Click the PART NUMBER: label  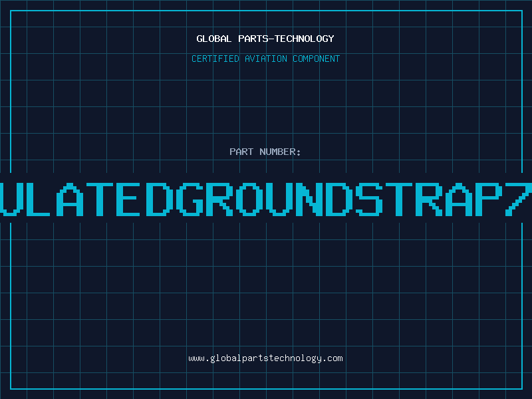coord(265,152)
